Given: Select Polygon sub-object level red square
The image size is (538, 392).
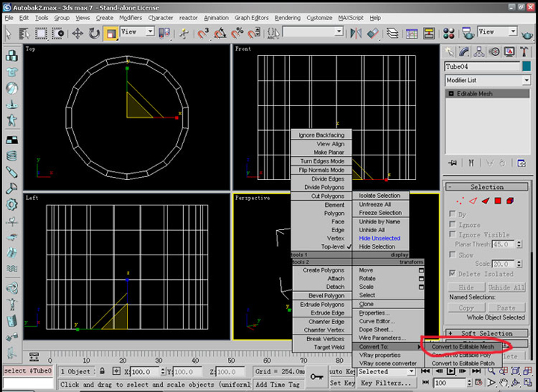Looking at the screenshot, I should point(498,201).
